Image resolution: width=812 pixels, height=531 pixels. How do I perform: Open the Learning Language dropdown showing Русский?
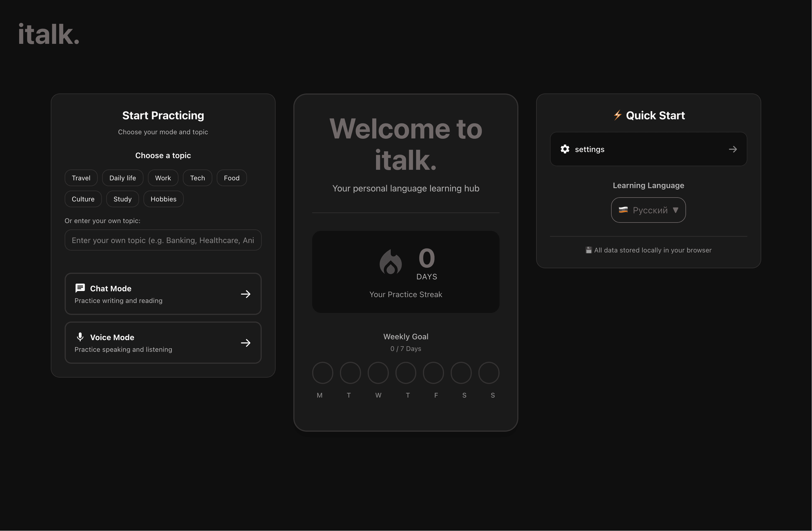pyautogui.click(x=649, y=210)
